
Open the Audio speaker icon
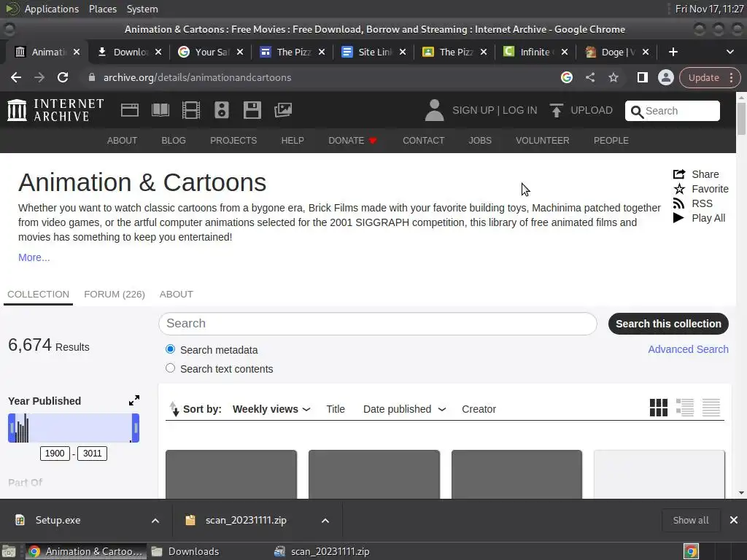pos(222,110)
